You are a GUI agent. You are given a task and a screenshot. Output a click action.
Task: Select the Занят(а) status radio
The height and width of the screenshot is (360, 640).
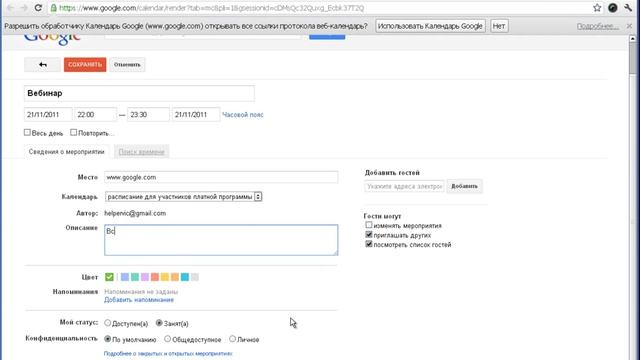pos(159,323)
